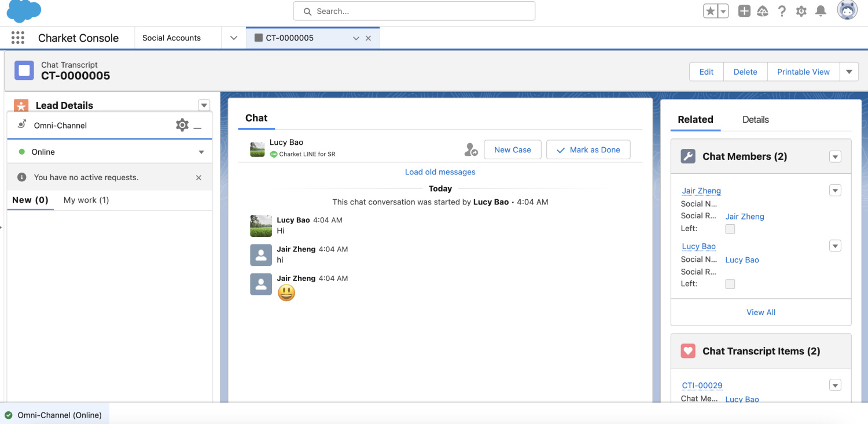Close the CT-0000005 workspace tab
The image size is (868, 424).
[x=368, y=38]
